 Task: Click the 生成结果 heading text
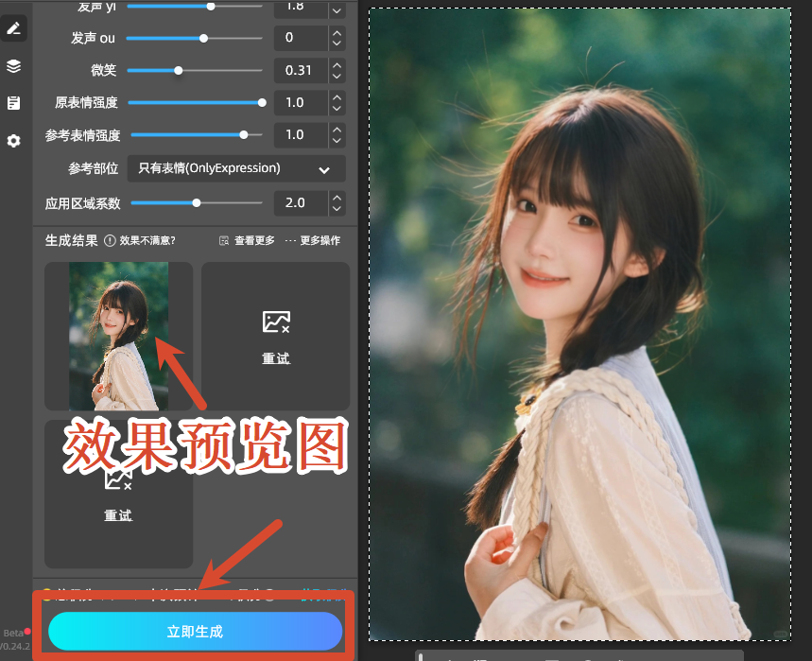coord(72,241)
